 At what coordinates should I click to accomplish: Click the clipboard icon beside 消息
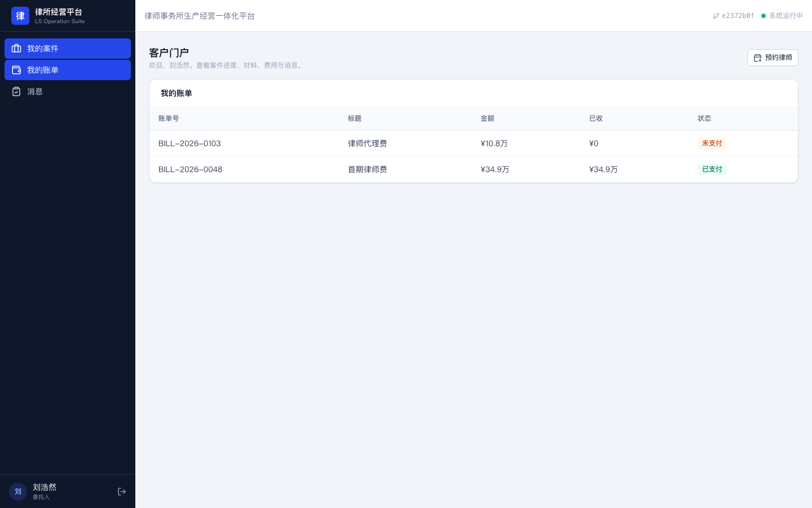tap(16, 91)
